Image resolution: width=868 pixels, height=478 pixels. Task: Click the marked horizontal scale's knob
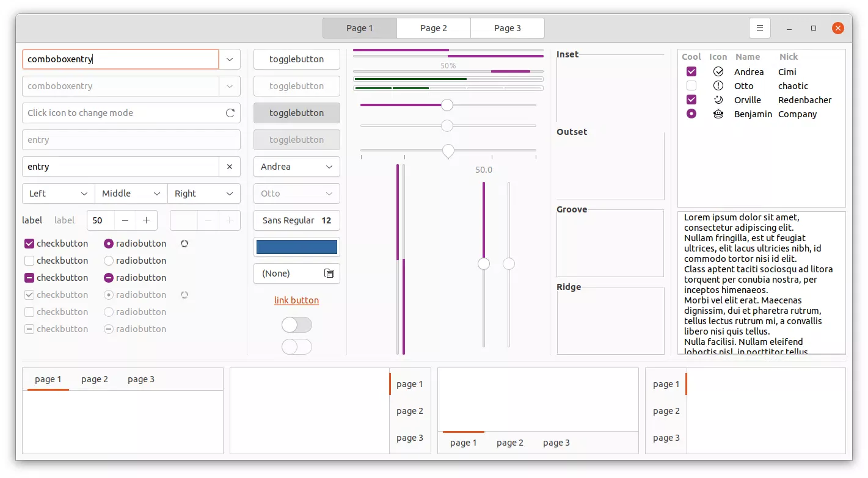[448, 151]
